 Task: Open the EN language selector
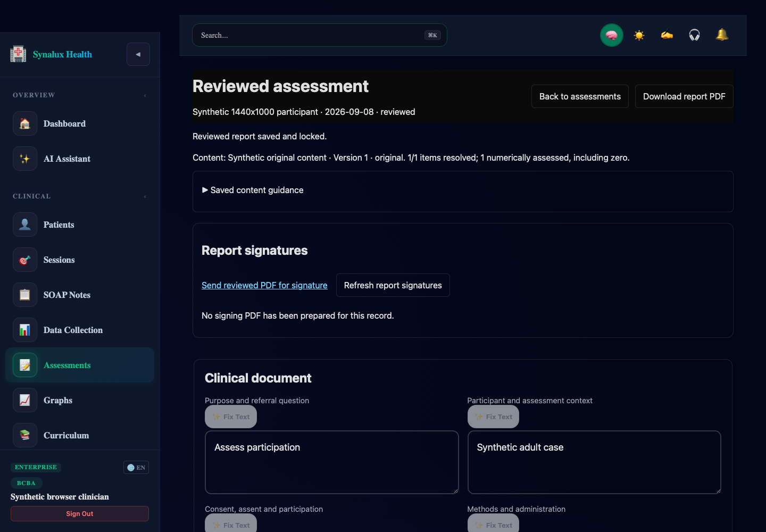[x=136, y=468]
